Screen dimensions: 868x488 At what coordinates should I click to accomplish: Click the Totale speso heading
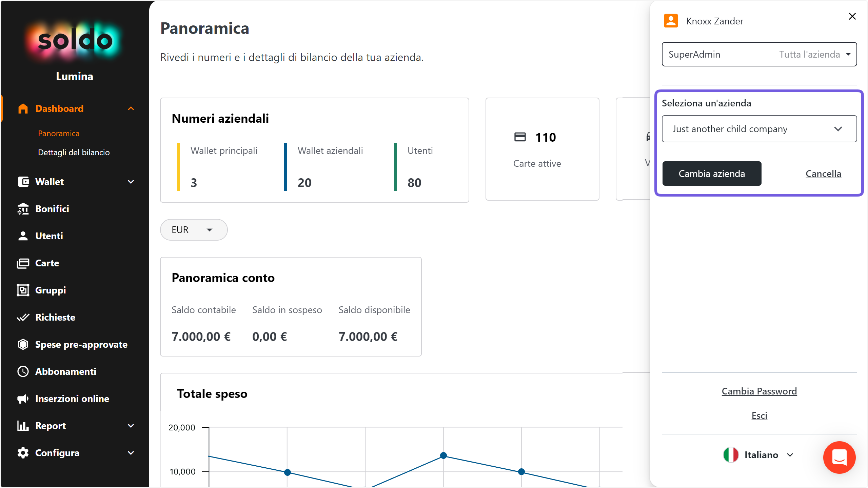click(212, 394)
